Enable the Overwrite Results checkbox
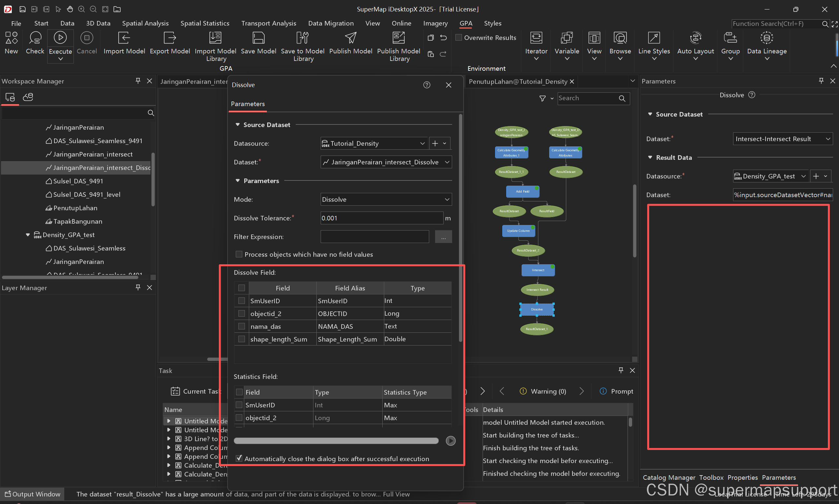839x504 pixels. [459, 38]
